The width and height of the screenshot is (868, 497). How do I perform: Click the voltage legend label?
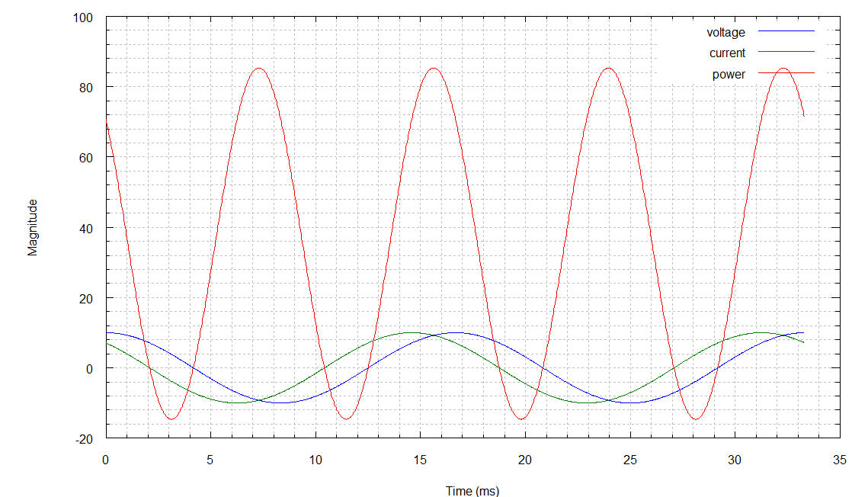725,32
